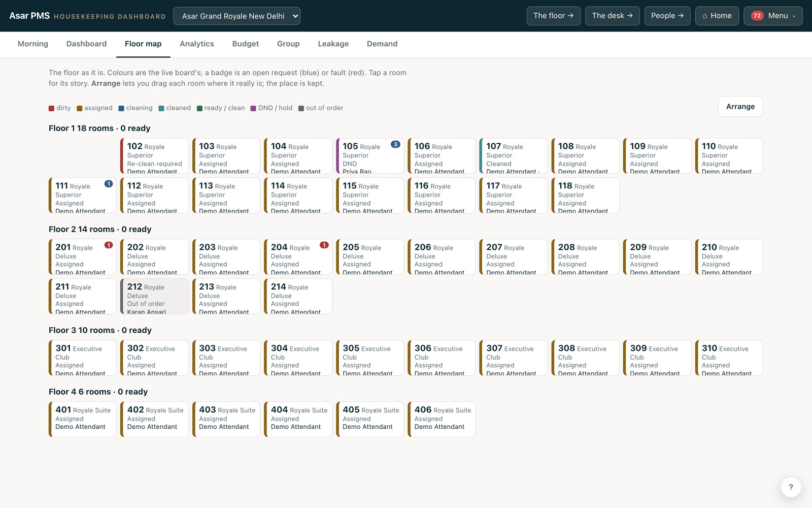Image resolution: width=812 pixels, height=508 pixels.
Task: Open room 118 Royale Superior card
Action: [x=585, y=195]
